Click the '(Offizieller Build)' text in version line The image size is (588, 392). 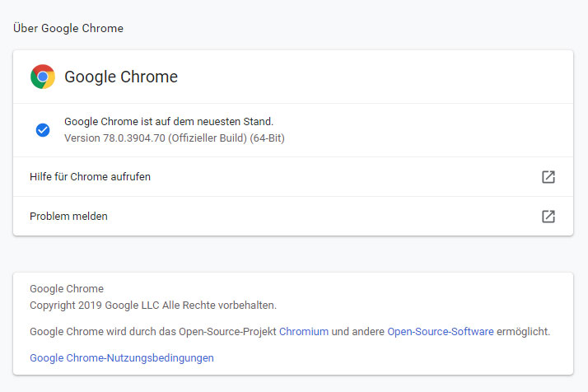[208, 138]
